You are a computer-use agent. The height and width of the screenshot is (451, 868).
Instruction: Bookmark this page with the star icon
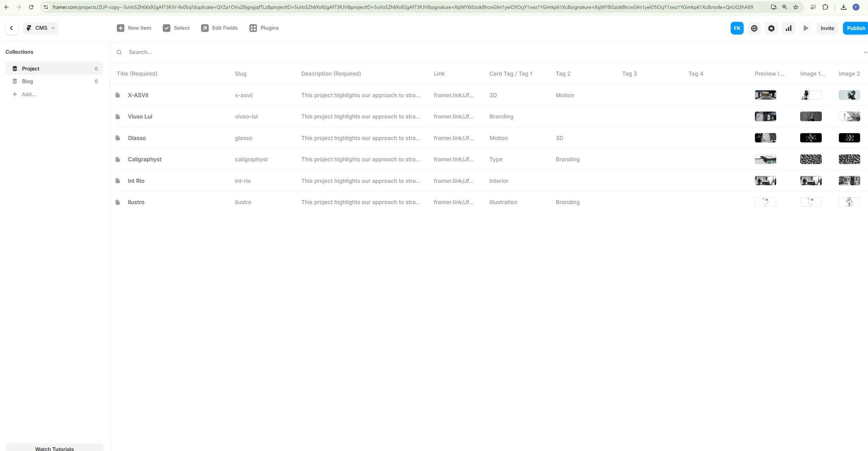[796, 7]
